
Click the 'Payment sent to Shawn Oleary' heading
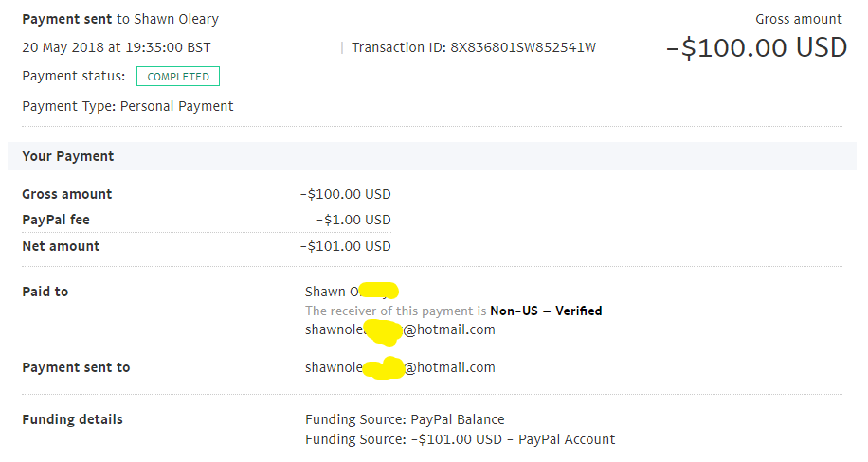120,19
